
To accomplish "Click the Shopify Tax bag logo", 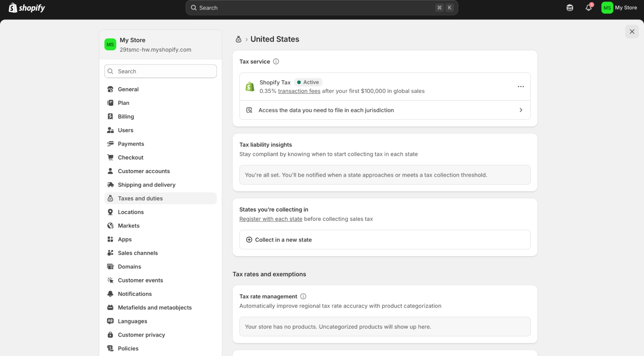I will point(250,86).
